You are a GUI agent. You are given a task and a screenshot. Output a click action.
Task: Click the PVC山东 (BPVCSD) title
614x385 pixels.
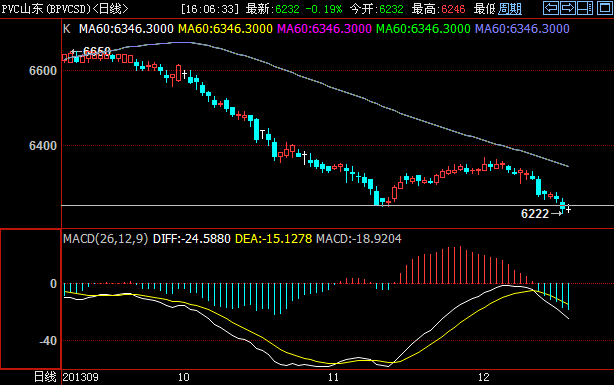pos(46,9)
